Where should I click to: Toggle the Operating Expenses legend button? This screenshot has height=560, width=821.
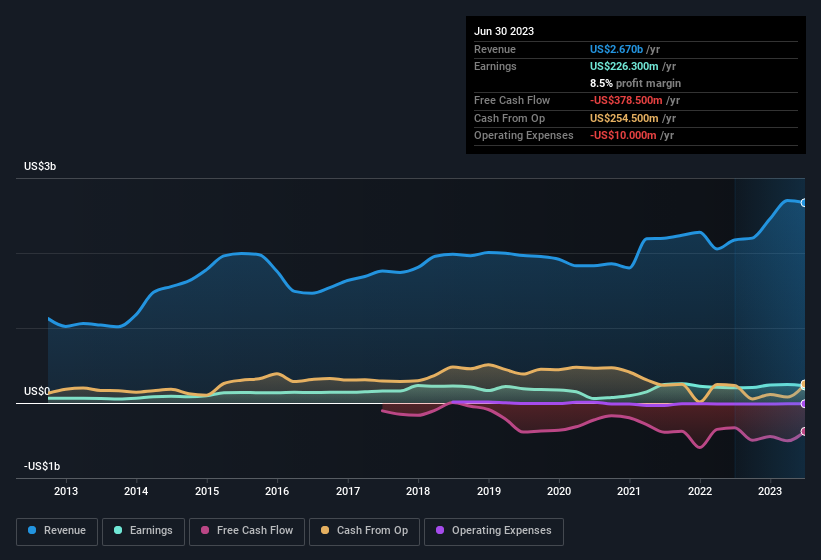494,531
